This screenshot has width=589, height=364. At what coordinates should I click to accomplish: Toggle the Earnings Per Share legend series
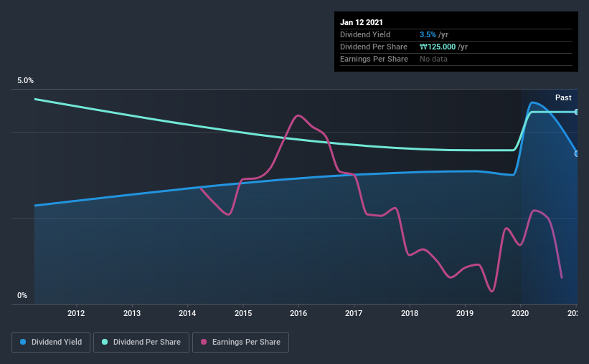[x=240, y=343]
